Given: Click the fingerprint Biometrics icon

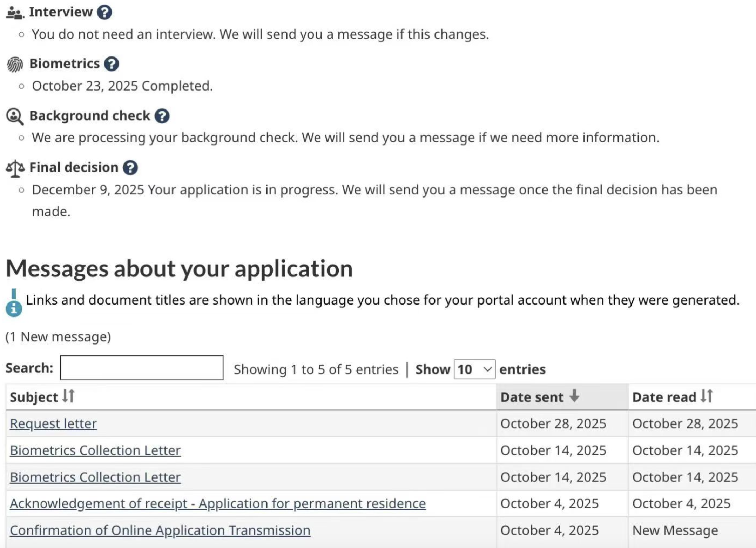Looking at the screenshot, I should click(15, 65).
